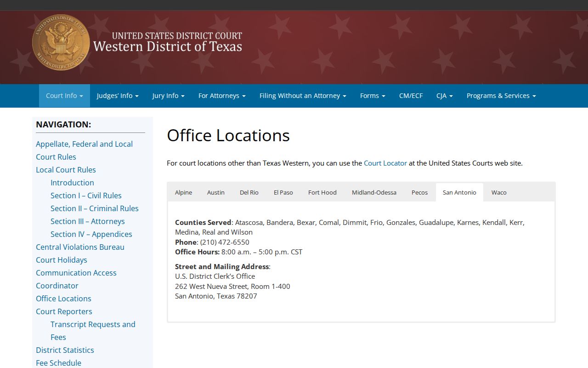Click the 262 West Nueva Street address
The width and height of the screenshot is (588, 368).
tap(232, 286)
